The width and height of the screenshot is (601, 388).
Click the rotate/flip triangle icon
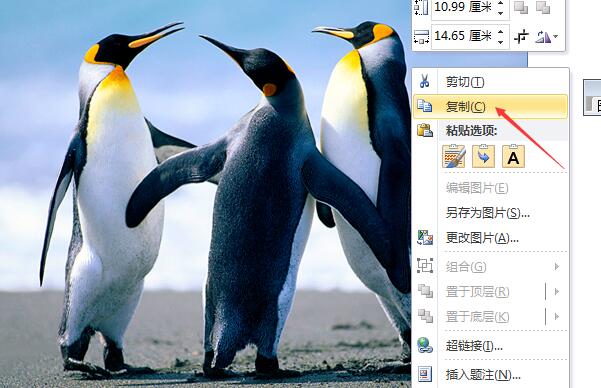(543, 37)
